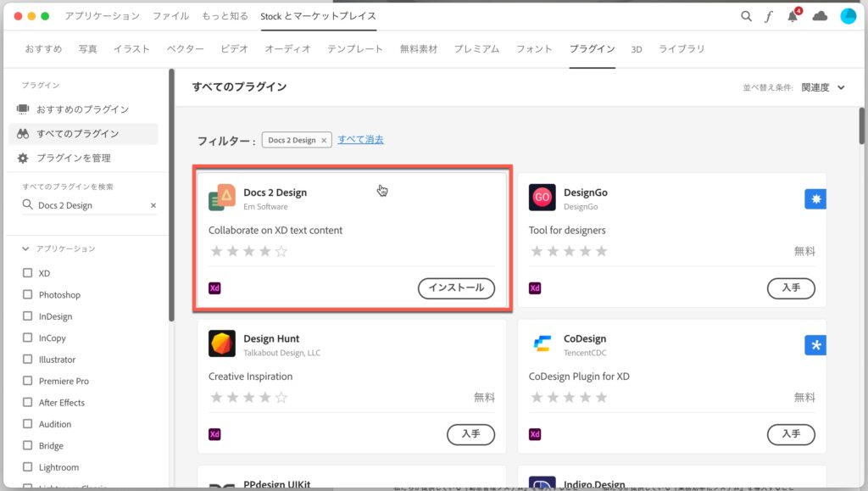Open プラグインを管理 in sidebar
The width and height of the screenshot is (868, 491).
pyautogui.click(x=74, y=159)
